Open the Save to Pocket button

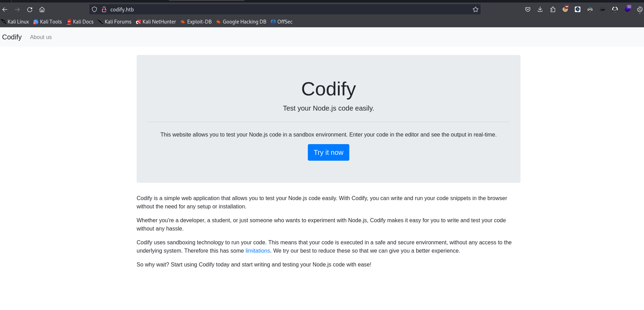point(528,10)
